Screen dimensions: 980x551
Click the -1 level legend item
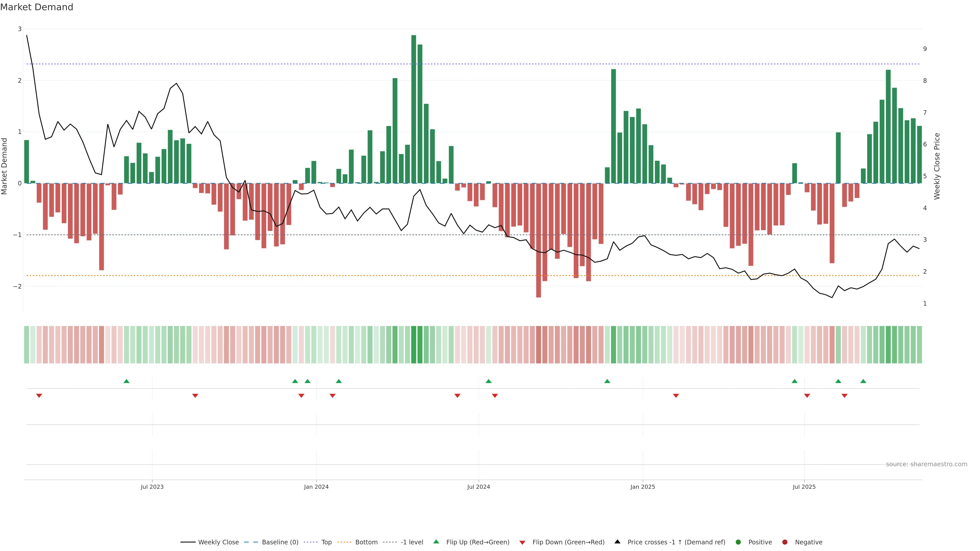[x=412, y=542]
